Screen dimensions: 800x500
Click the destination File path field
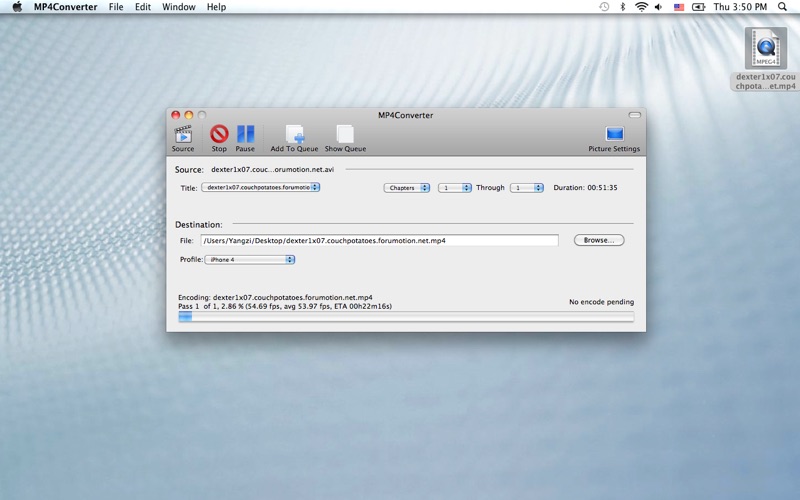[380, 240]
